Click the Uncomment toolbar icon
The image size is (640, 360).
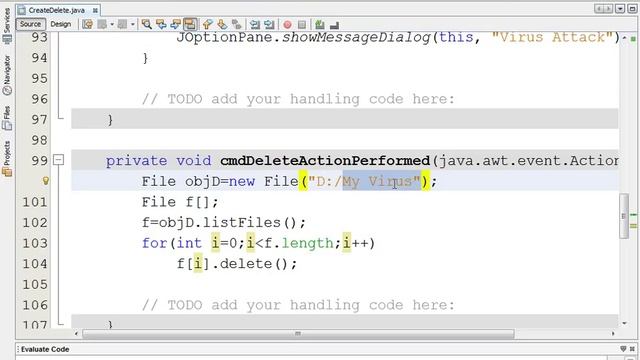334,25
